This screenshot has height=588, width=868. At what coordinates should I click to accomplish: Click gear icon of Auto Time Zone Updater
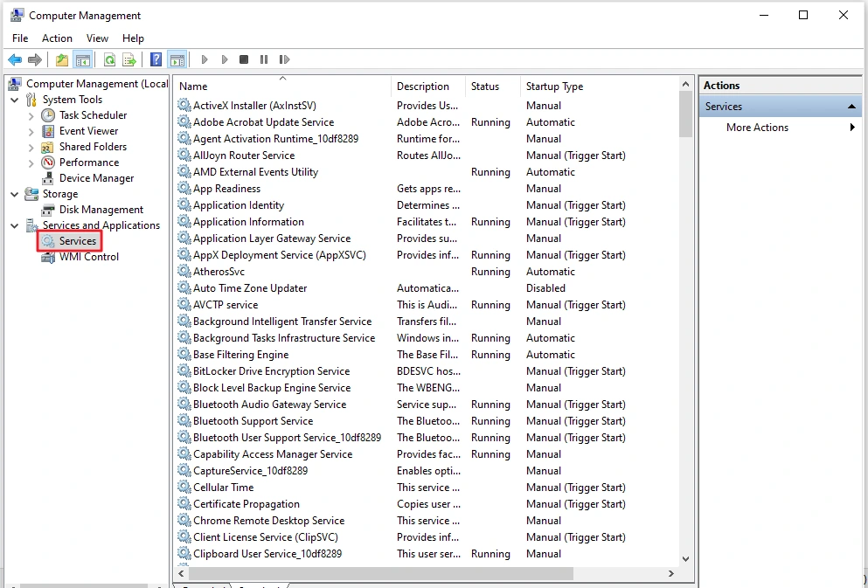click(184, 287)
